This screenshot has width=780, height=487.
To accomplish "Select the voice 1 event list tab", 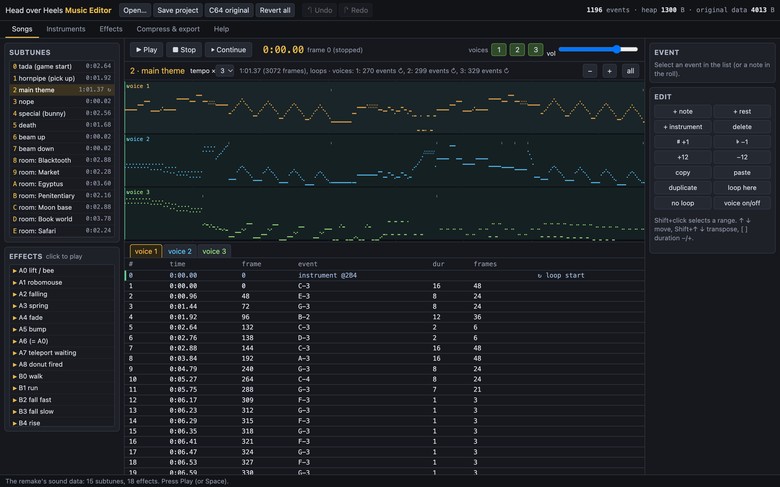I will pos(146,251).
